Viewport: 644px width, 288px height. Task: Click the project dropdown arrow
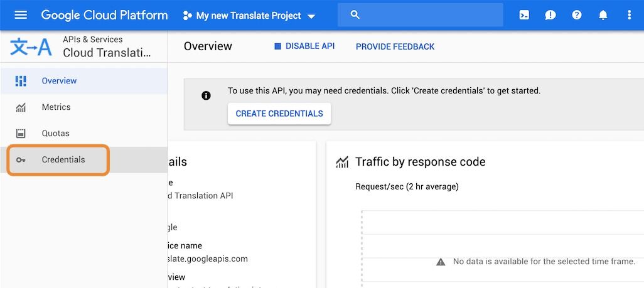click(311, 16)
